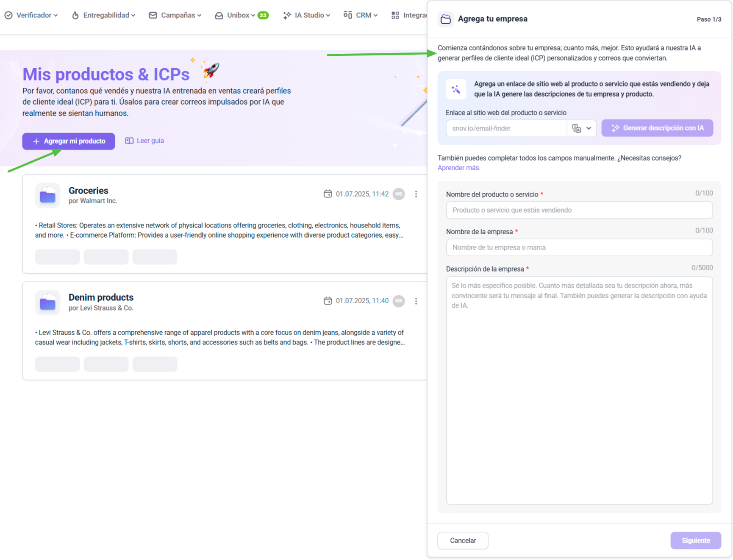Click the Campañas envelope icon
The width and height of the screenshot is (733, 560).
pos(153,15)
